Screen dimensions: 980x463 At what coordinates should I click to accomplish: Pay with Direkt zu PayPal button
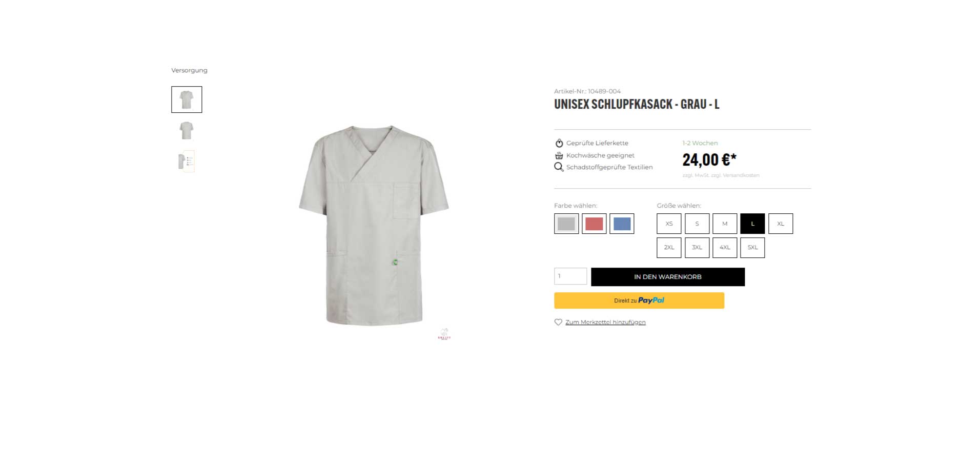[x=639, y=300]
